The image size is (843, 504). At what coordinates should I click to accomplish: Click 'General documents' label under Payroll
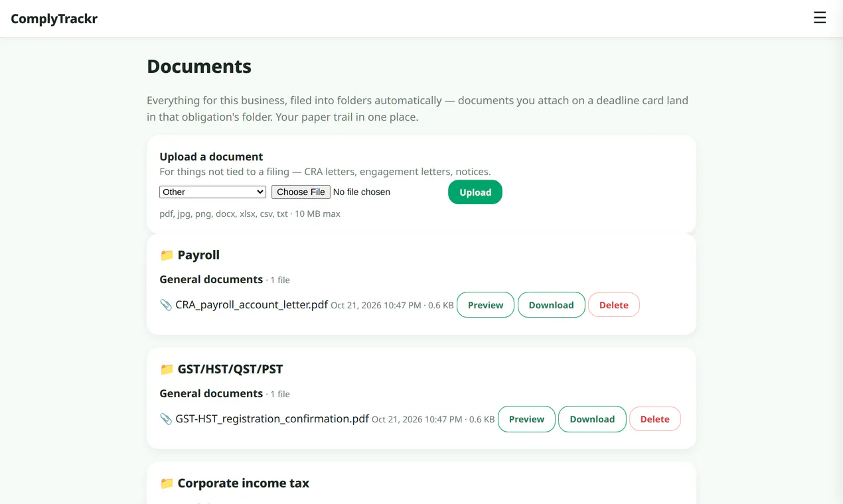[x=211, y=279]
